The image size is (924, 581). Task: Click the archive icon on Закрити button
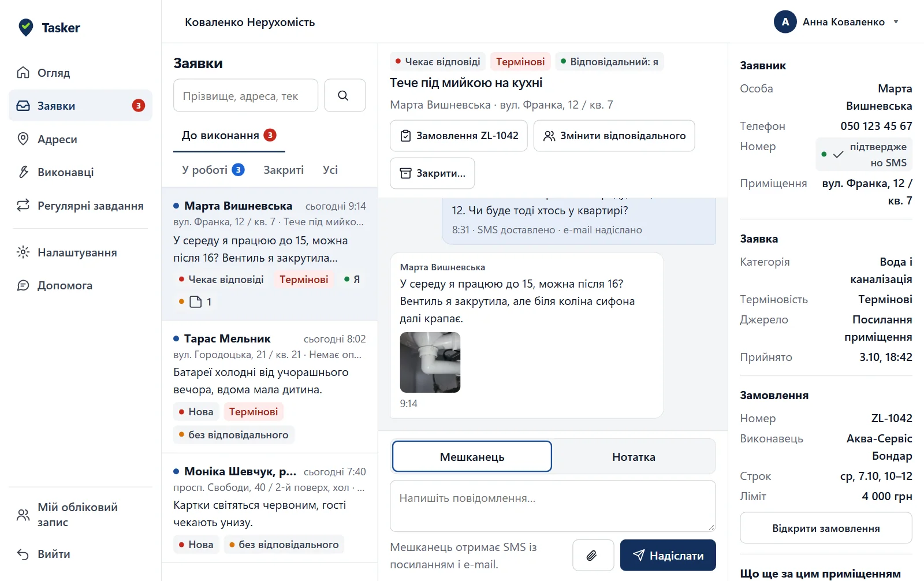(406, 173)
